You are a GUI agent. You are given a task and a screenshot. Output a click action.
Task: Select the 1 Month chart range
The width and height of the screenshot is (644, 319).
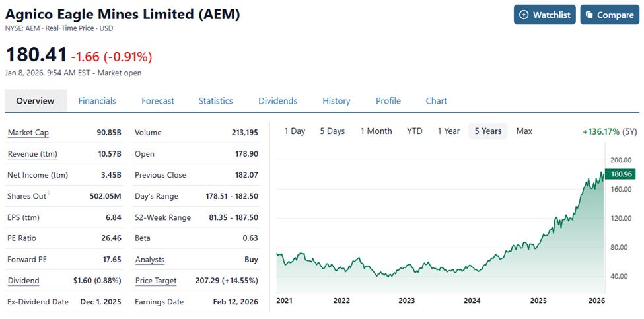click(x=376, y=131)
